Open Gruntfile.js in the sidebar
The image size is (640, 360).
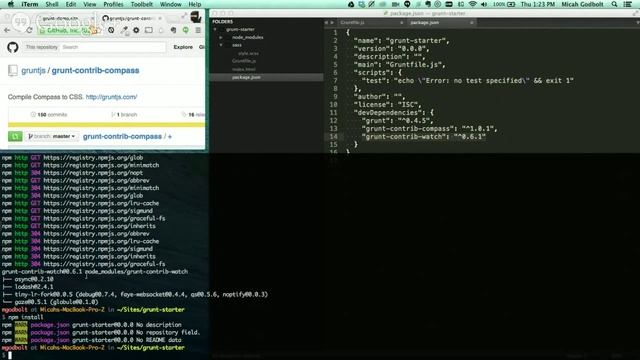(244, 61)
